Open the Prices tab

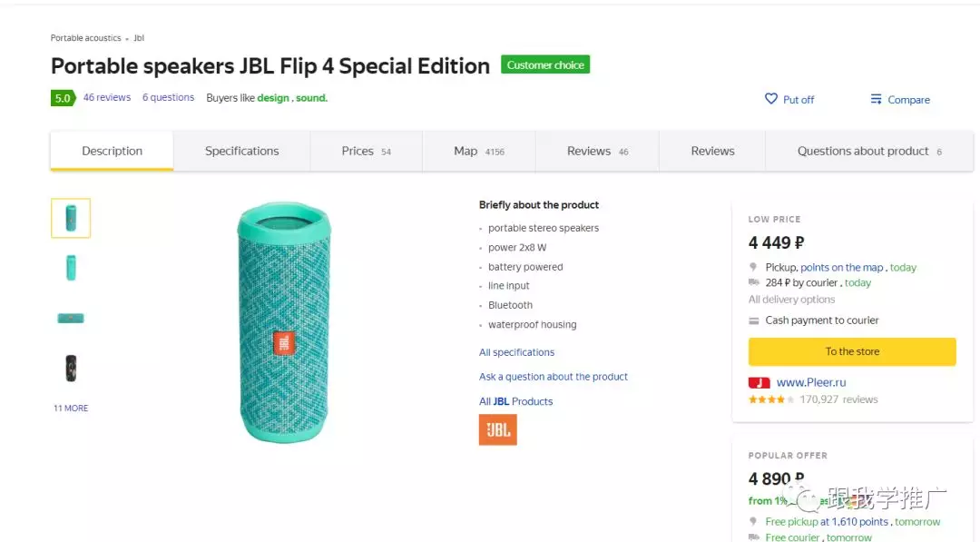pyautogui.click(x=366, y=152)
